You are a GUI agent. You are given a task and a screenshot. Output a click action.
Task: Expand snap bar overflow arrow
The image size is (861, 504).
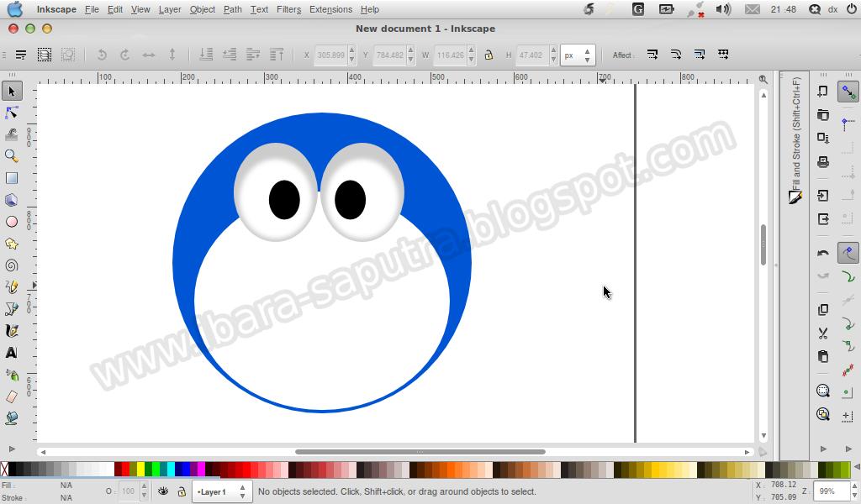coord(848,449)
